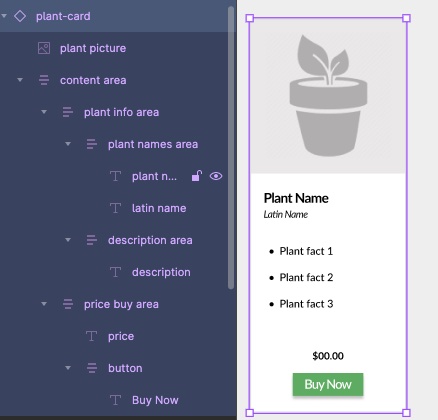Image resolution: width=438 pixels, height=420 pixels.
Task: Hide the plant name layer with the eye icon
Action: tap(216, 176)
